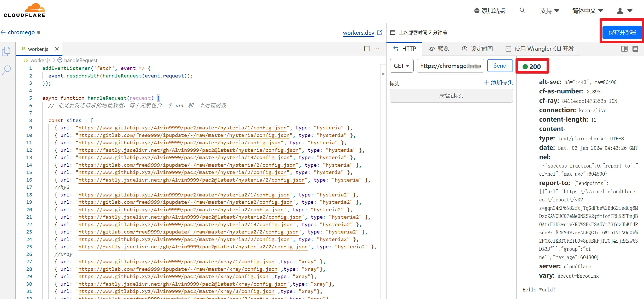Image resolution: width=644 pixels, height=299 pixels.
Task: Click the //hy2 comment on line 17
Action: click(62, 187)
